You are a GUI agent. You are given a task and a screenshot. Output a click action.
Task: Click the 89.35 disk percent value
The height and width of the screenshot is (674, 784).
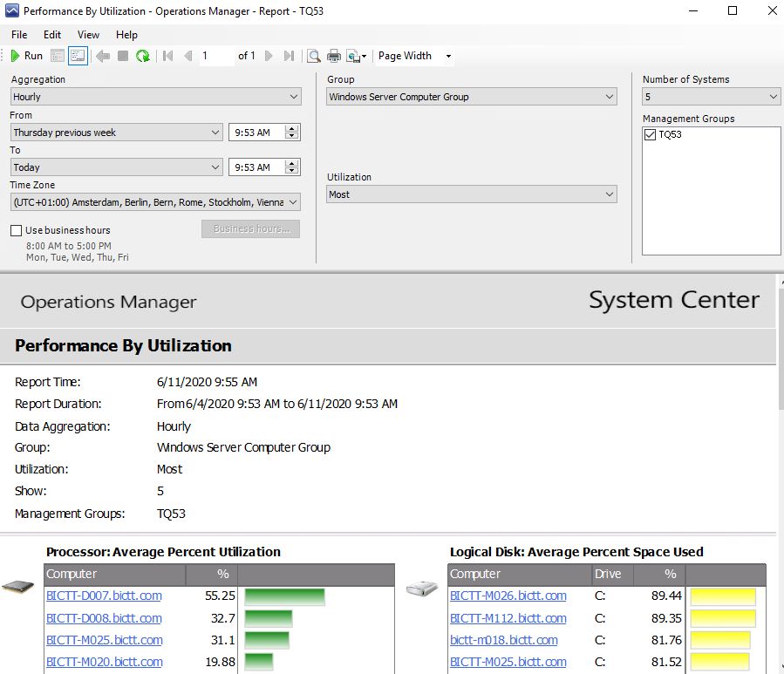click(666, 618)
